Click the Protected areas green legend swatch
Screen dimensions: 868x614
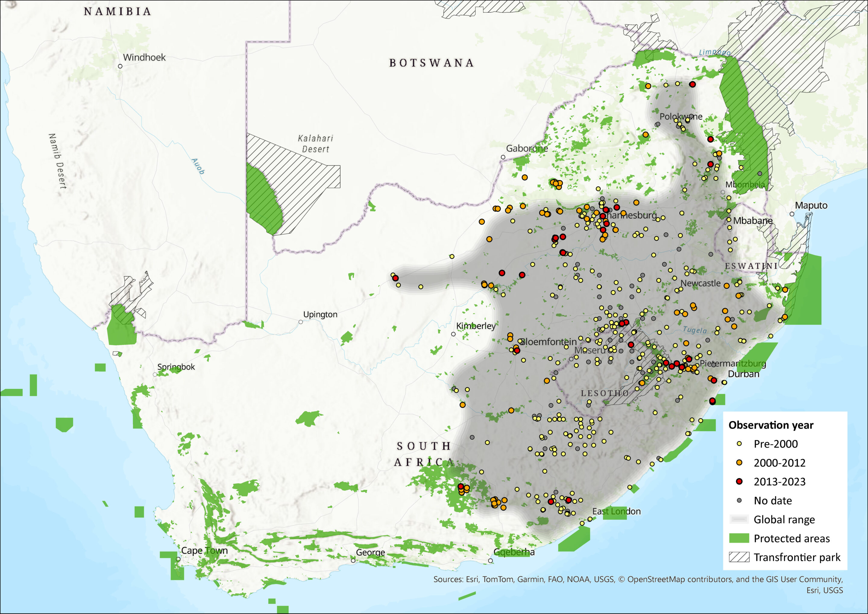pos(739,538)
